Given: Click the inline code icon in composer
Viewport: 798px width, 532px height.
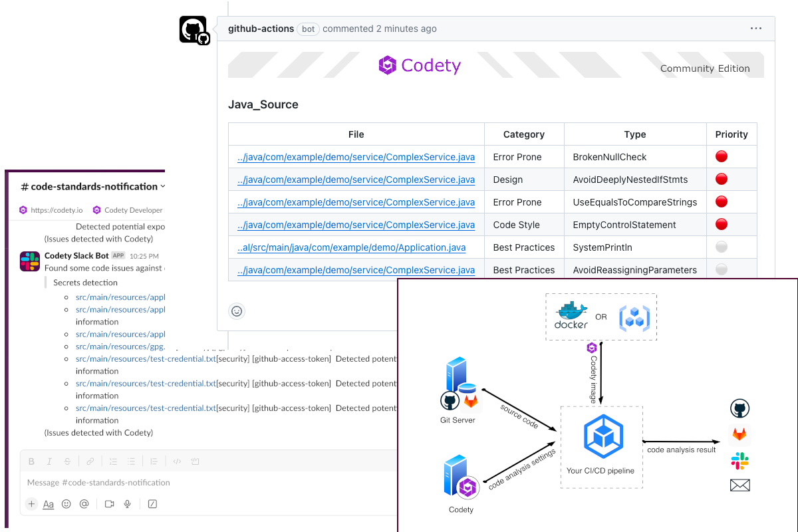Looking at the screenshot, I should (x=177, y=462).
